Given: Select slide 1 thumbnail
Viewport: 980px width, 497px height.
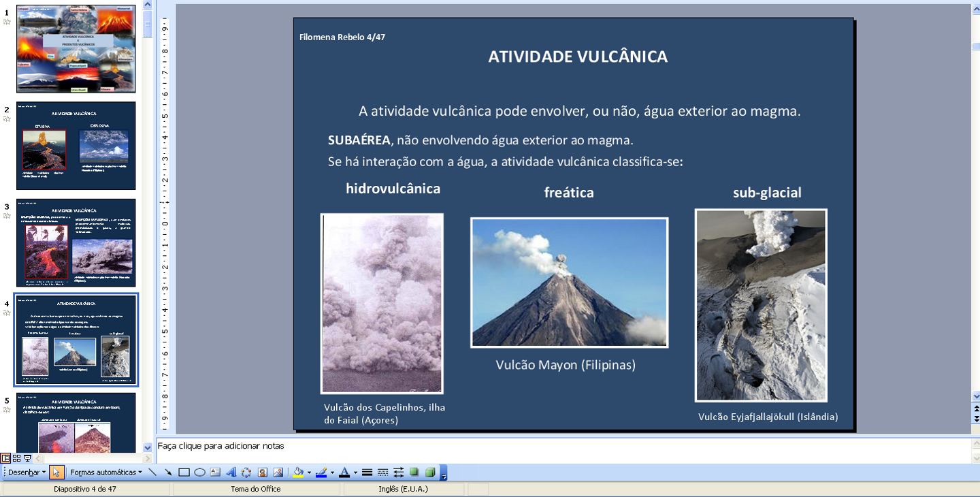Looking at the screenshot, I should click(76, 49).
